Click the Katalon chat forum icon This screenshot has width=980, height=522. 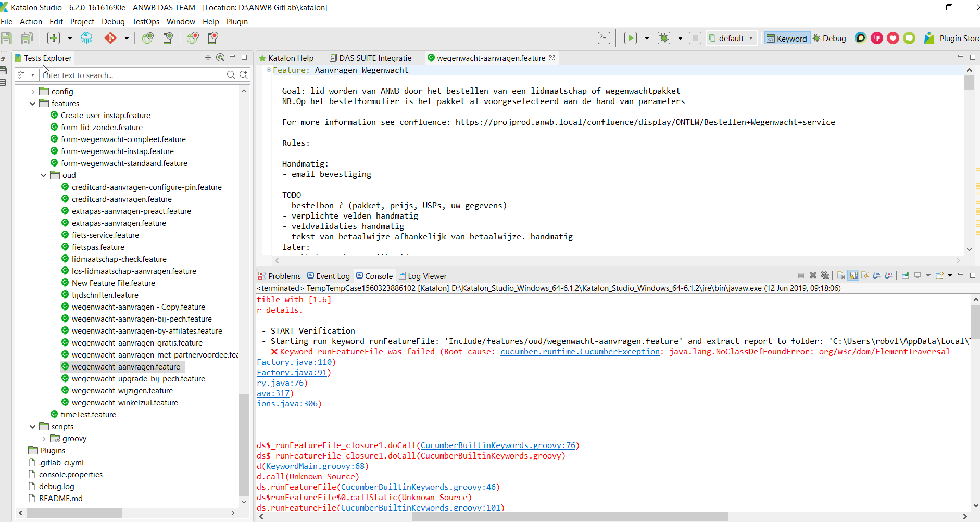click(x=861, y=38)
